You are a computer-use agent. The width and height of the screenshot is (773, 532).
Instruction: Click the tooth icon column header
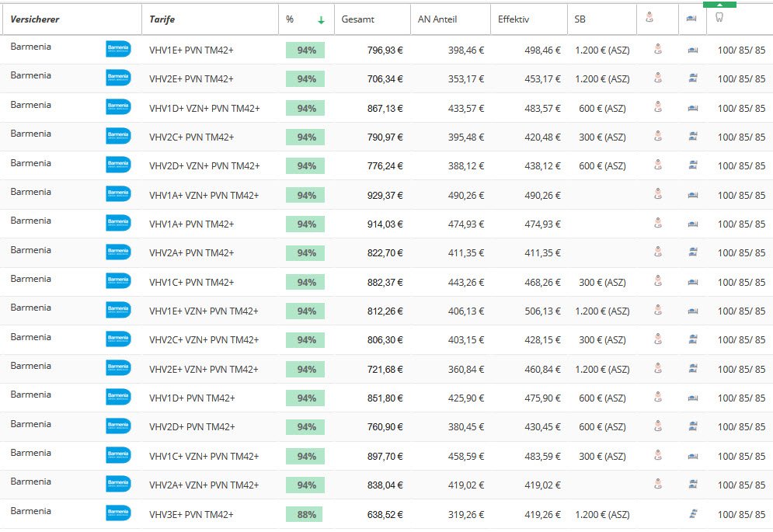click(x=719, y=19)
